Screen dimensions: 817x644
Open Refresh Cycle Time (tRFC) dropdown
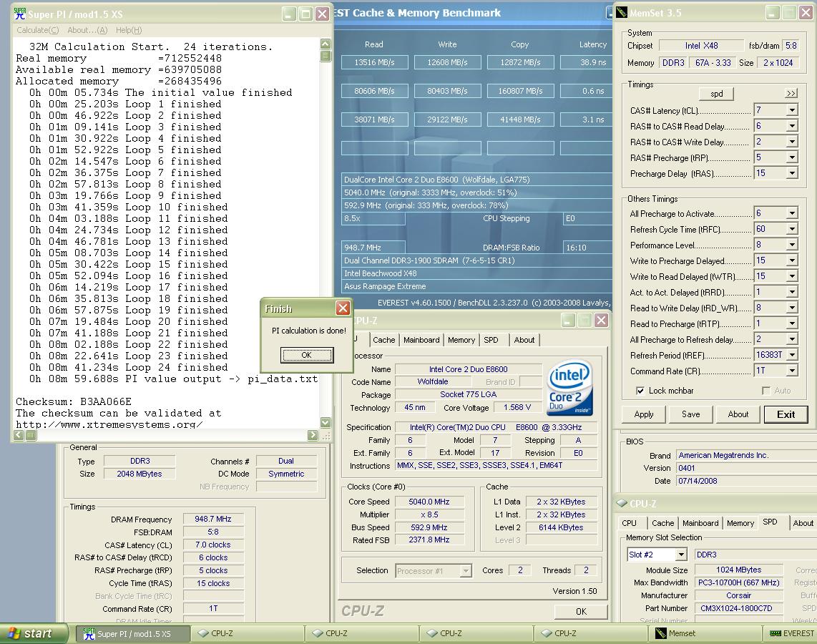click(792, 229)
